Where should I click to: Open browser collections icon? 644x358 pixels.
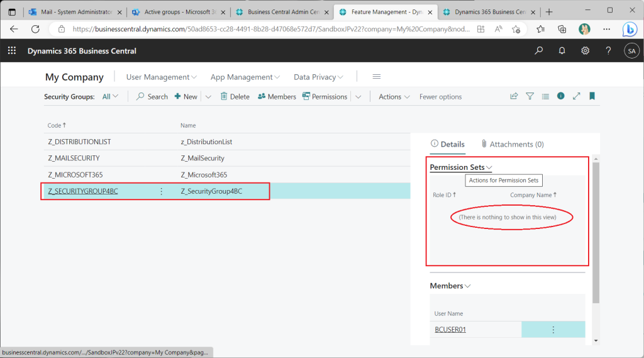562,29
